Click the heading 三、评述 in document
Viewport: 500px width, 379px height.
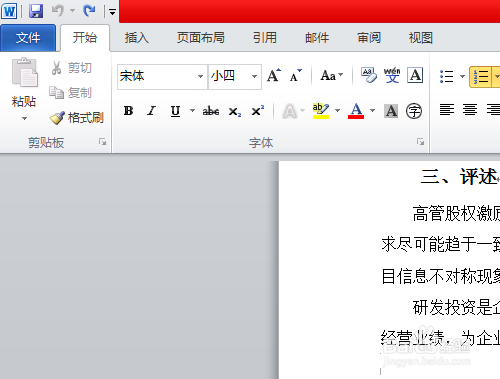point(460,176)
